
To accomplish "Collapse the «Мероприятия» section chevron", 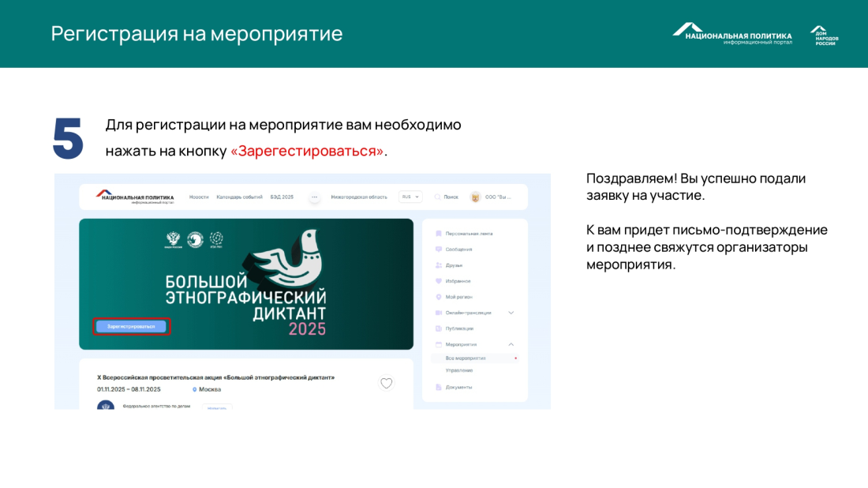I will (x=511, y=344).
